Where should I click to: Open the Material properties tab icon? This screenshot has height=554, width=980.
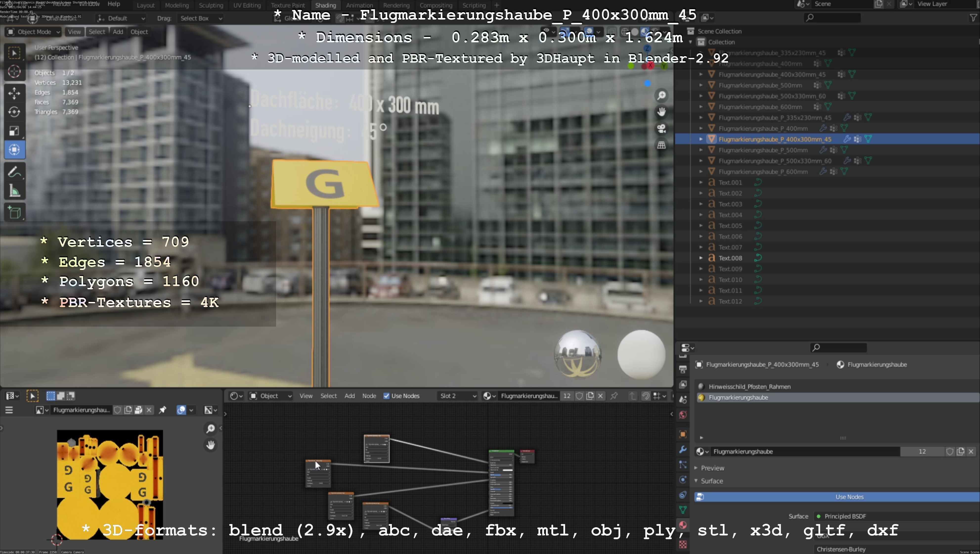[683, 526]
